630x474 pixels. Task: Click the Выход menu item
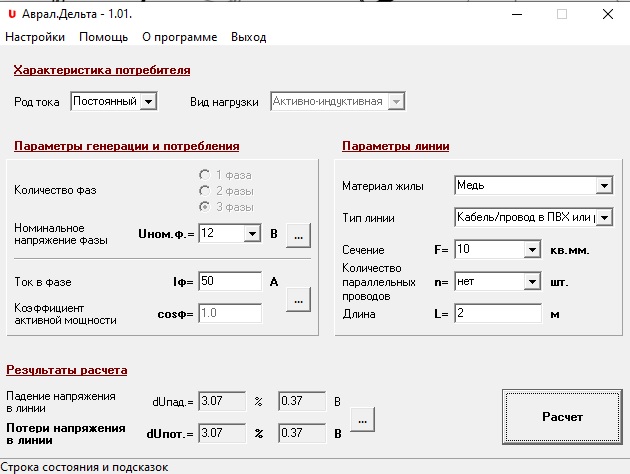[248, 37]
